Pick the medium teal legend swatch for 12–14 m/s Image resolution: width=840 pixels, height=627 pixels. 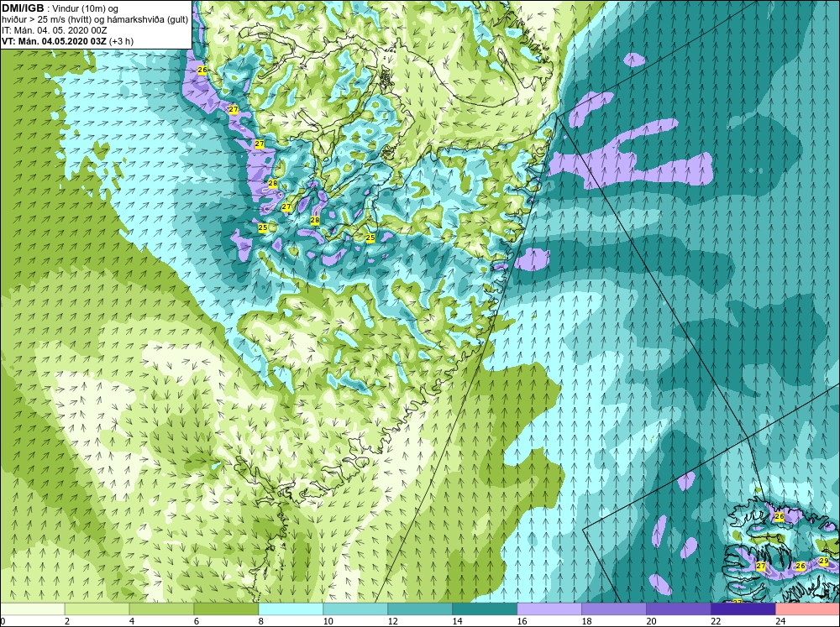pos(420,609)
